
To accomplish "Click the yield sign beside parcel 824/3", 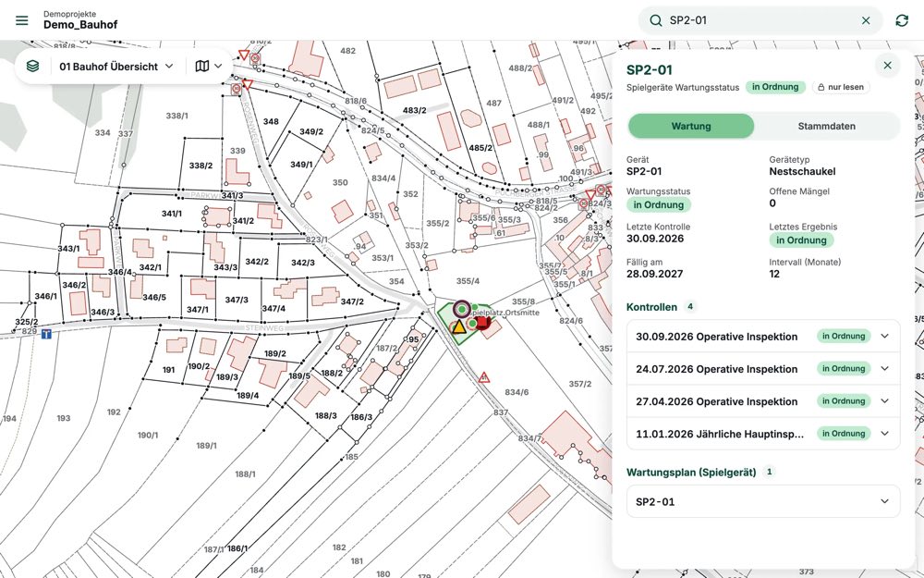I will [x=590, y=194].
